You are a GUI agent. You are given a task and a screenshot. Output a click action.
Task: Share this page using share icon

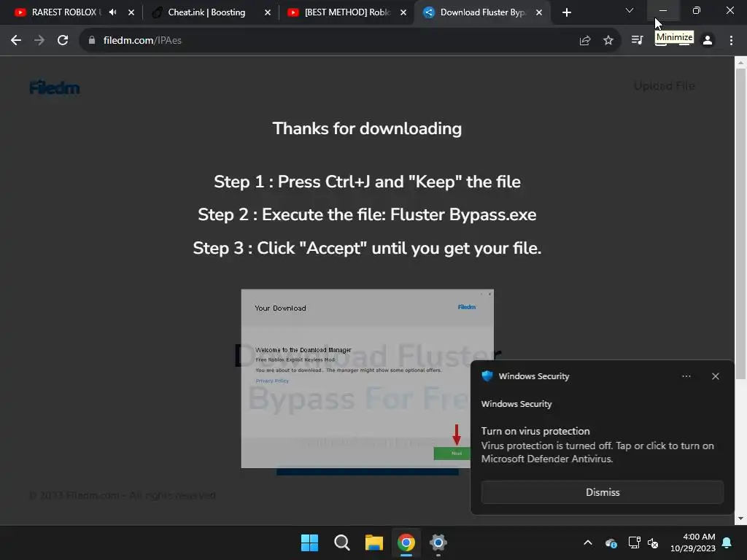585,41
